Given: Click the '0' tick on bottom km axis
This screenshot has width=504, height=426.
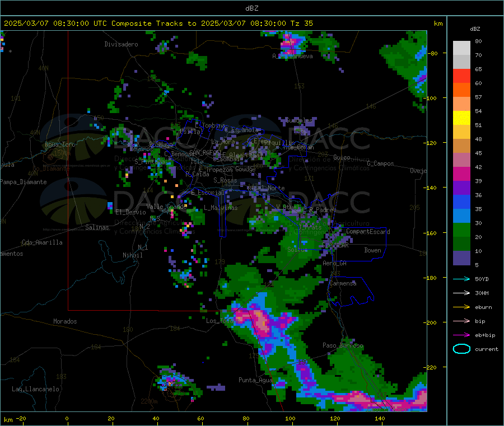Looking at the screenshot, I should point(67,419).
